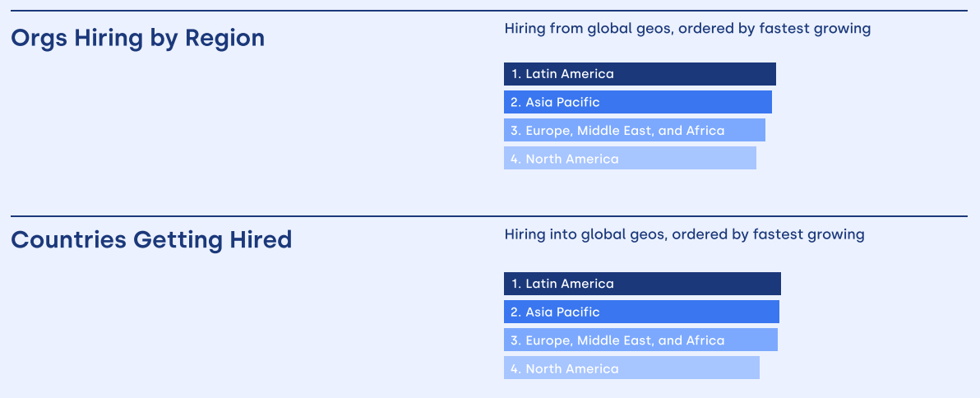Image resolution: width=980 pixels, height=398 pixels.
Task: Click rank number 3 in Countries Getting Hired list
Action: 515,340
